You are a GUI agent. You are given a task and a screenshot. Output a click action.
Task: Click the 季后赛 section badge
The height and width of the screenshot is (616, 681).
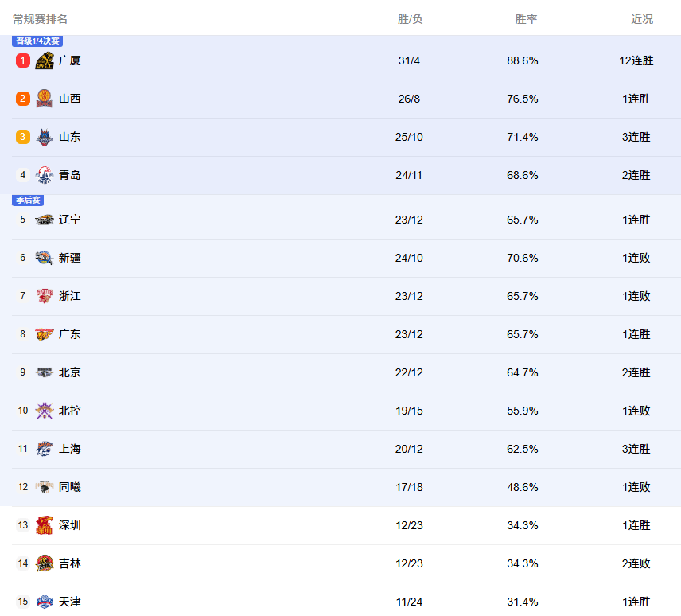[29, 201]
